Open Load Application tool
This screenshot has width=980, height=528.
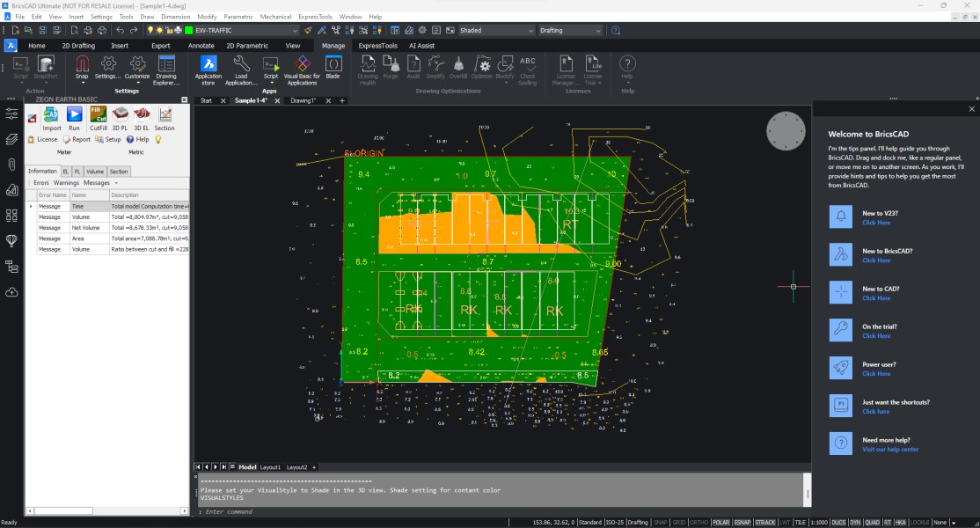point(241,70)
